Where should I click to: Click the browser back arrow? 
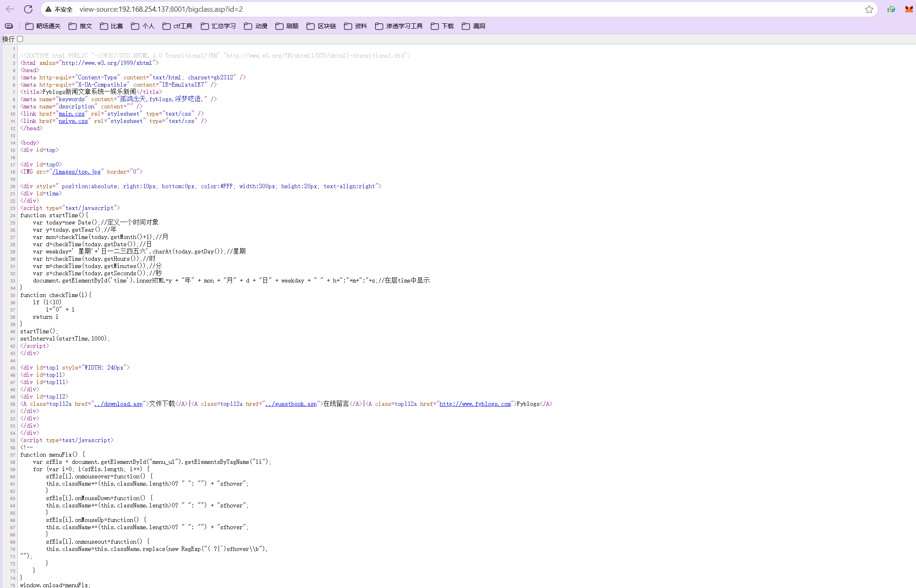(x=10, y=9)
